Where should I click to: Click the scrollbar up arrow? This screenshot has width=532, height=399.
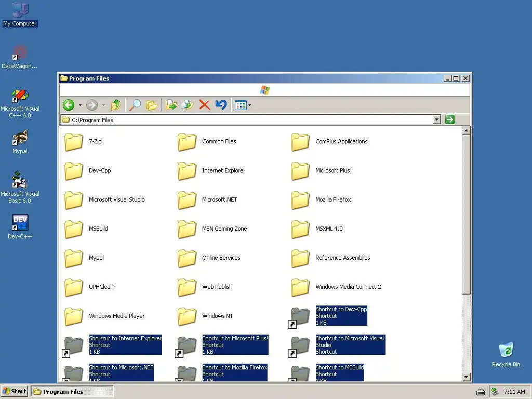click(x=467, y=130)
